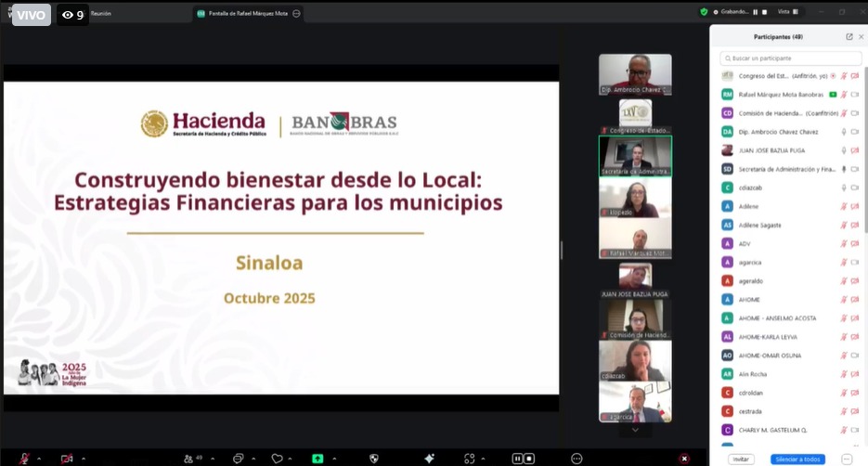Turn on the camera in the bottom toolbar
The width and height of the screenshot is (868, 466).
[x=67, y=459]
